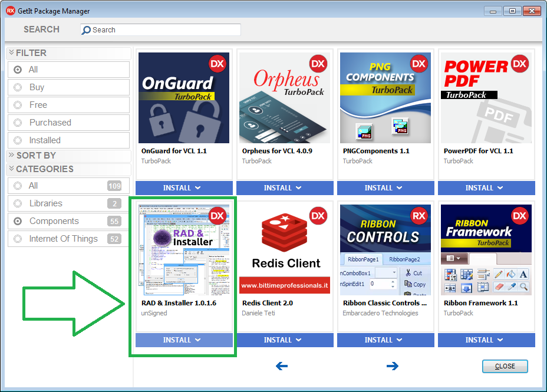Open Install dropdown for OnGuard for VCL

click(x=184, y=188)
